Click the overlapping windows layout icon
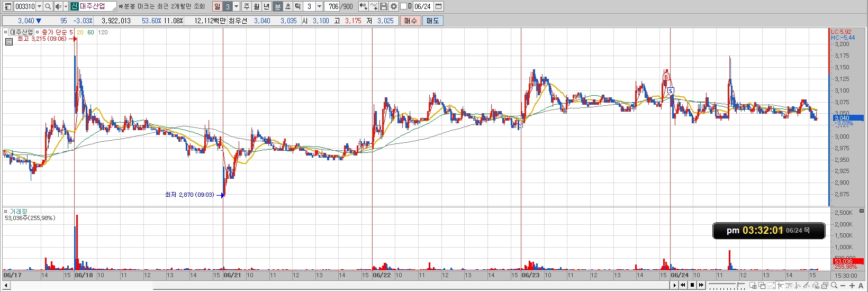The image size is (868, 292). coord(762,285)
